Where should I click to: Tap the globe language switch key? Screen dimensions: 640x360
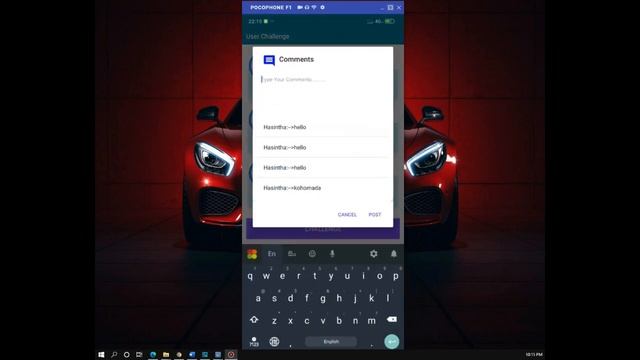click(x=274, y=342)
